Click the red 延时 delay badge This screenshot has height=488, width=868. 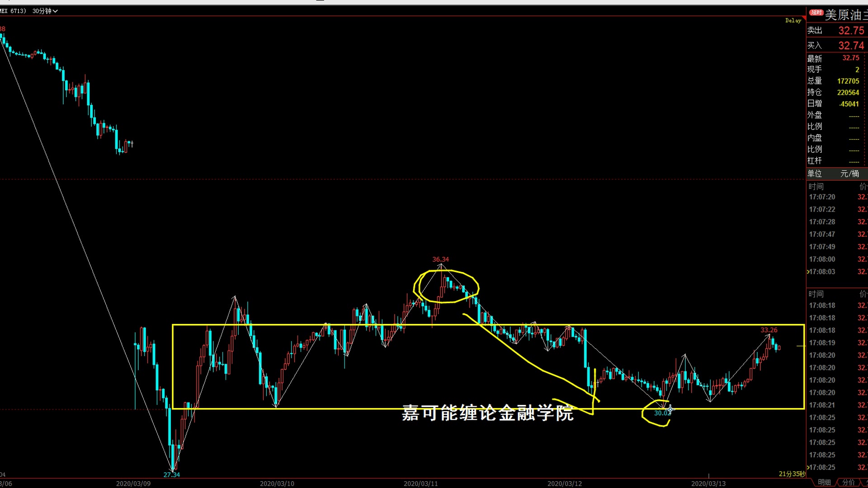pyautogui.click(x=816, y=13)
